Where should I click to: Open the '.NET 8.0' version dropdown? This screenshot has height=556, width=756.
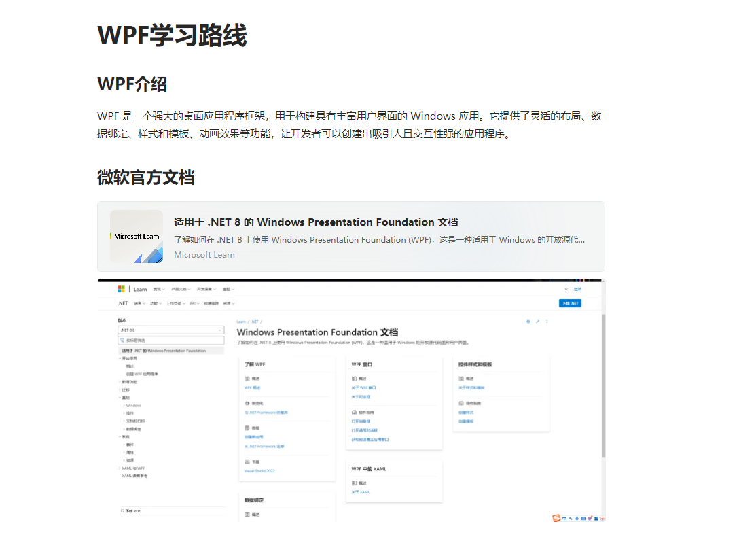tap(170, 330)
